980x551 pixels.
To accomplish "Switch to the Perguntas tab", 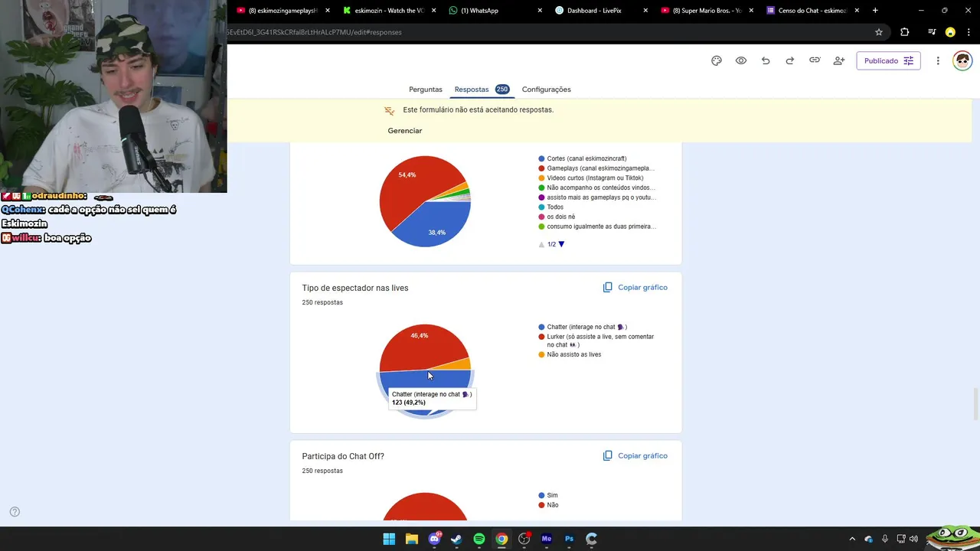I will tap(425, 90).
